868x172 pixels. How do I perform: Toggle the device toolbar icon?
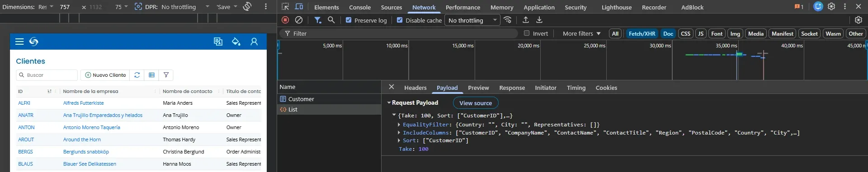click(x=299, y=7)
